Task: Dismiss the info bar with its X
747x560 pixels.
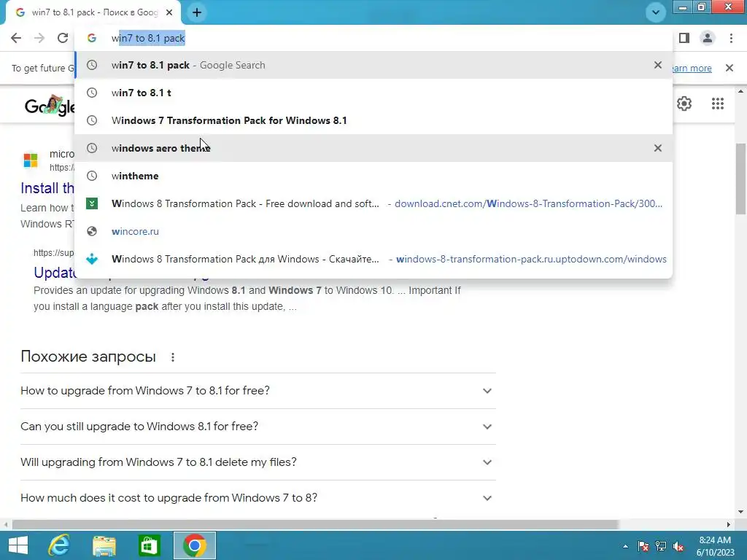Action: [x=729, y=68]
